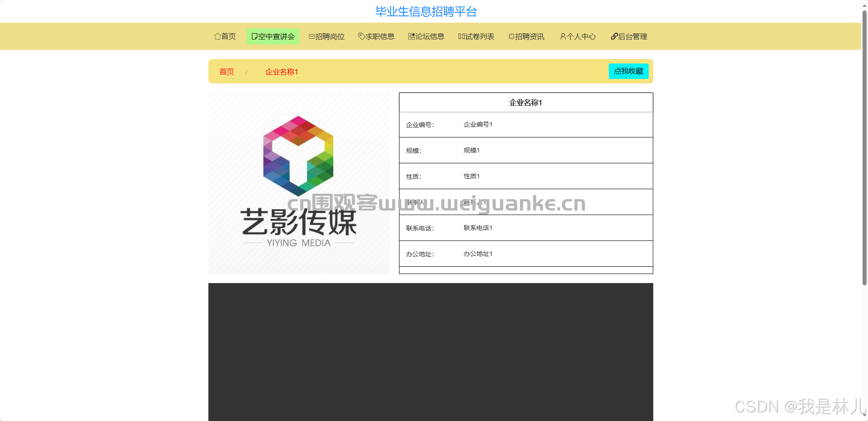Click the grid icon beside 论坛信息
Viewport: 868px width, 421px height.
pyautogui.click(x=411, y=36)
